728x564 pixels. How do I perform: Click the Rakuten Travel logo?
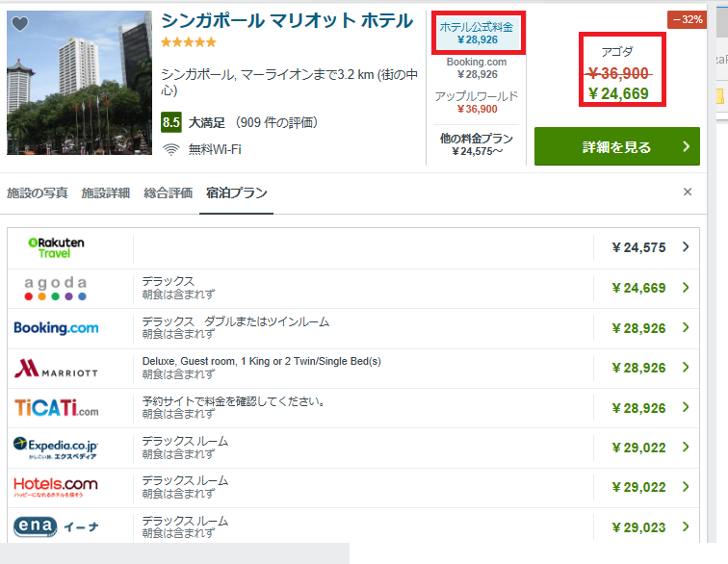coord(56,248)
